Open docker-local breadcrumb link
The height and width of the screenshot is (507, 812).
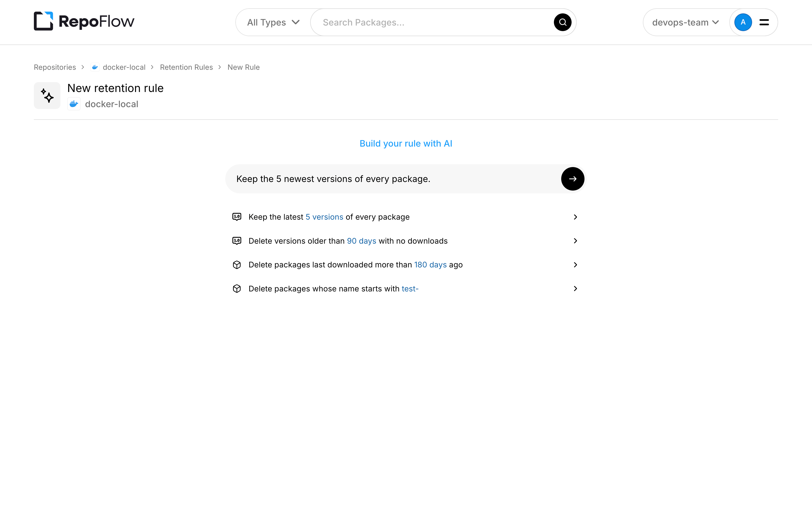(x=124, y=67)
